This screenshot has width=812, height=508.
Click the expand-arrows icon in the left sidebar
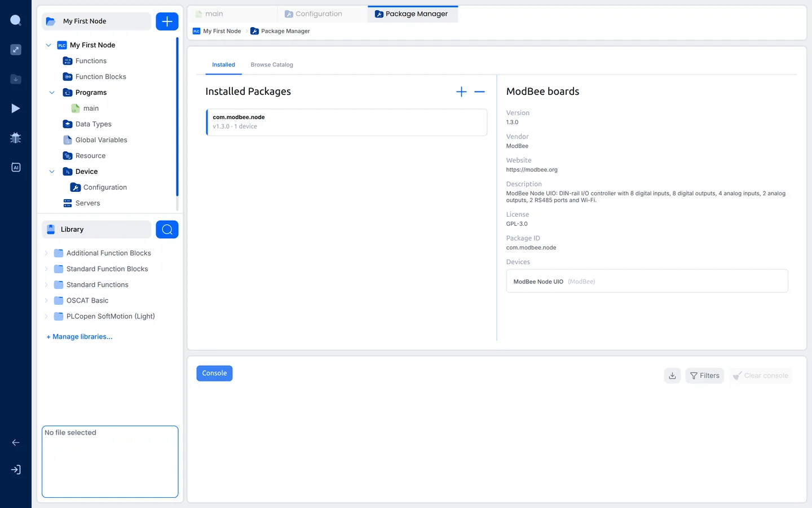(16, 50)
